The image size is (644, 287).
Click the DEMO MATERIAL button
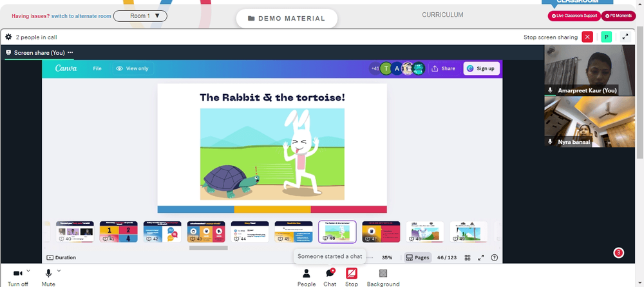[x=287, y=19]
